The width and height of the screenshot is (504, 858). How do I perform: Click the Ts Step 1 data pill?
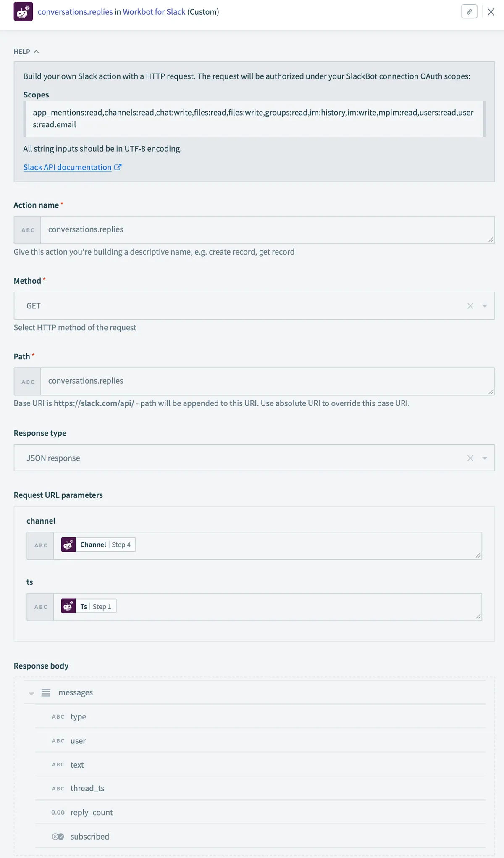click(89, 606)
